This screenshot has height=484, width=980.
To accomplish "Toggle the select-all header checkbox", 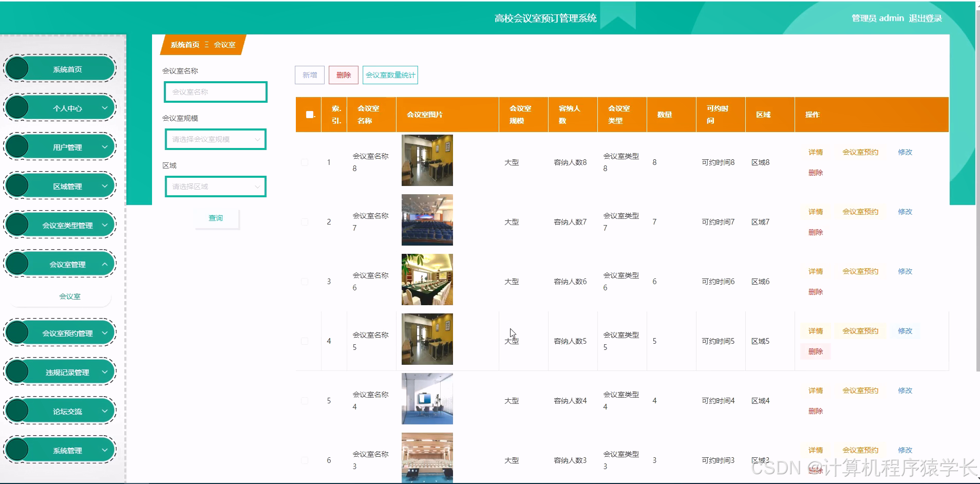I will (x=310, y=115).
